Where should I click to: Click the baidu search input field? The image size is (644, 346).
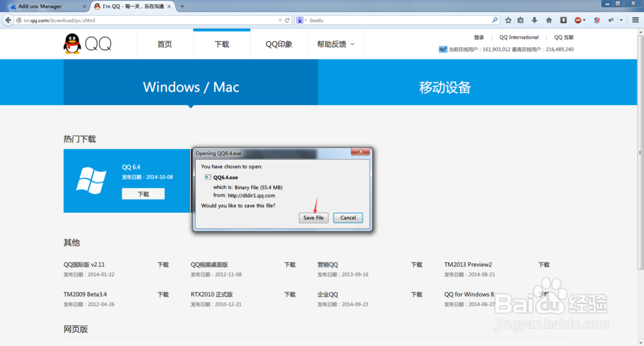[399, 20]
